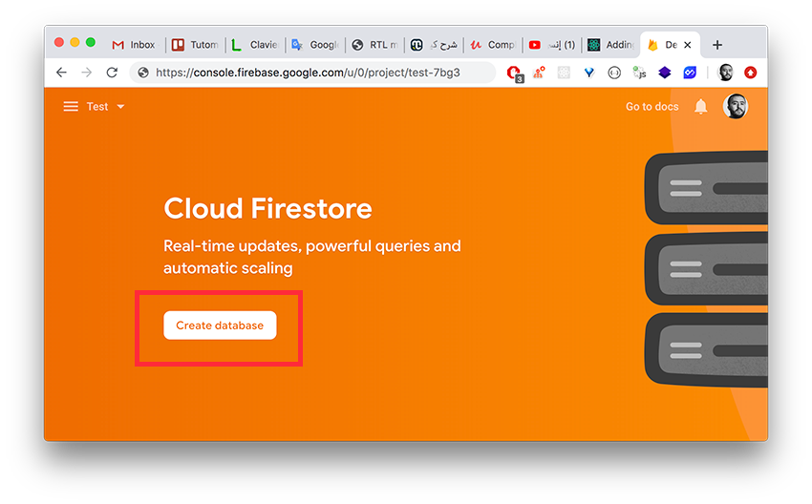Switch to the RTL m tab
The image size is (812, 504).
[374, 45]
